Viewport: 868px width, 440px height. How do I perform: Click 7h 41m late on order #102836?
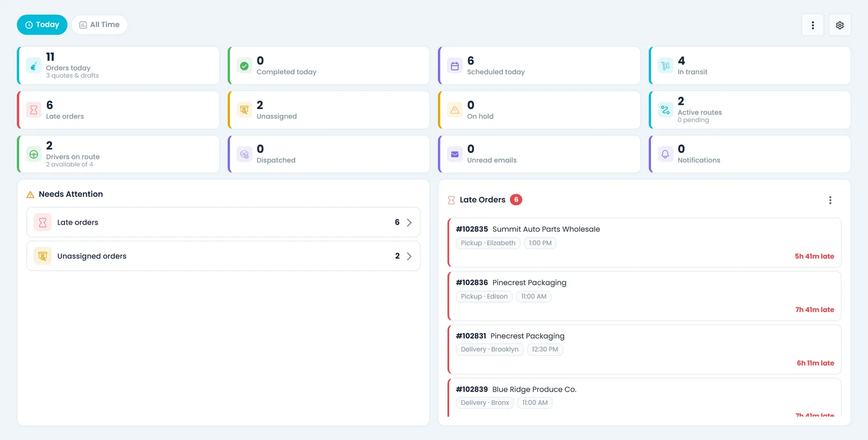[815, 310]
